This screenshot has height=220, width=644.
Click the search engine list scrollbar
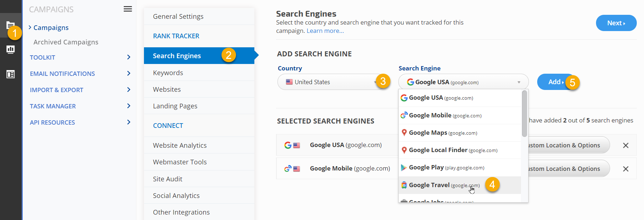(x=524, y=114)
